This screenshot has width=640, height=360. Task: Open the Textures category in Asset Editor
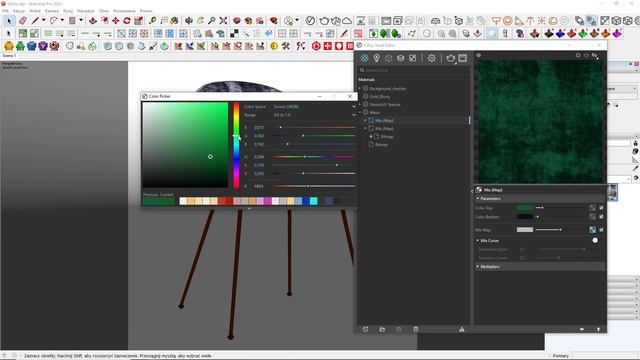pos(413,58)
